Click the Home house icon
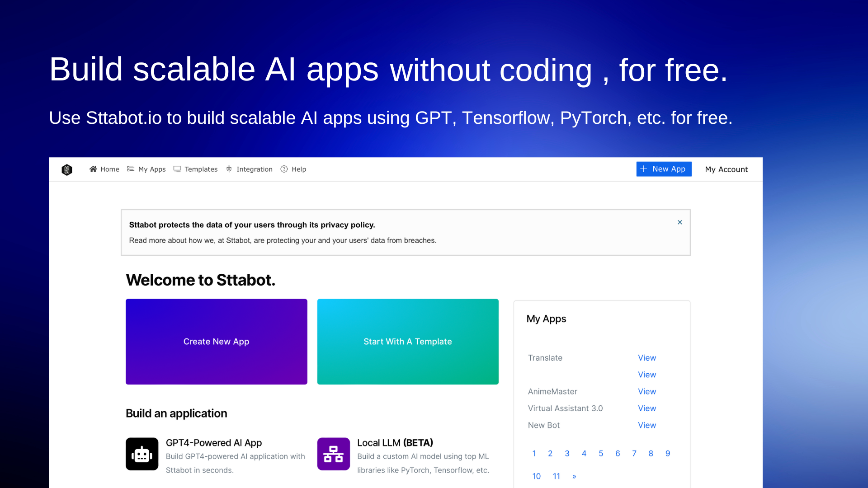The width and height of the screenshot is (868, 488). coord(93,169)
